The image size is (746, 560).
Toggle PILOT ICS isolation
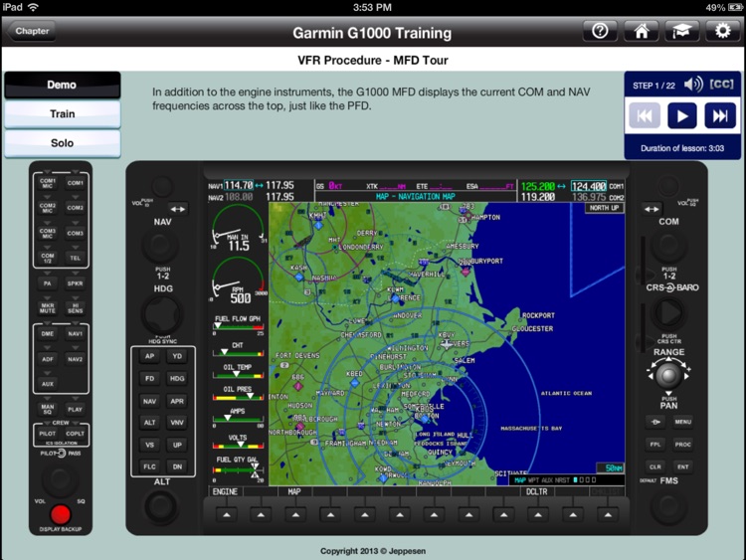click(47, 434)
